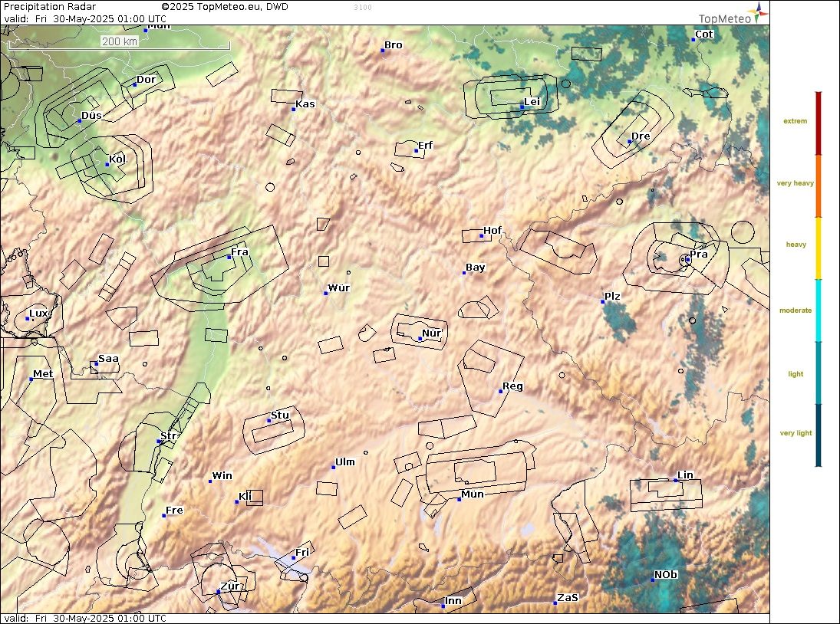Click the 'Mün' city label
Viewport: 840px width, 624px height.
473,494
